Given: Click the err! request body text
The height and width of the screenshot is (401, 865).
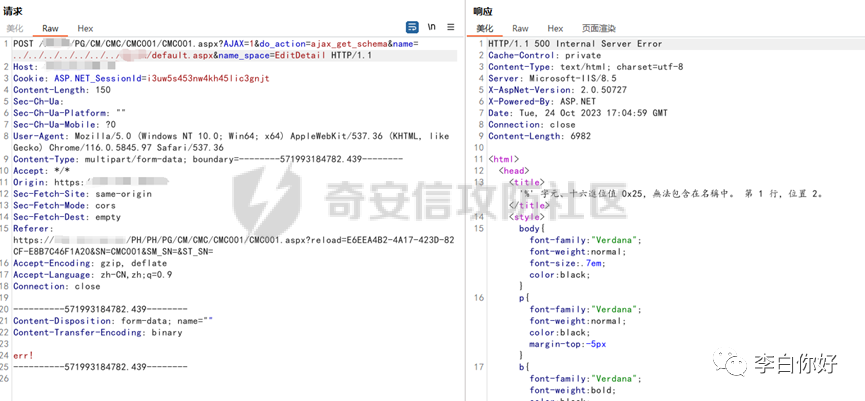Looking at the screenshot, I should click(x=23, y=356).
